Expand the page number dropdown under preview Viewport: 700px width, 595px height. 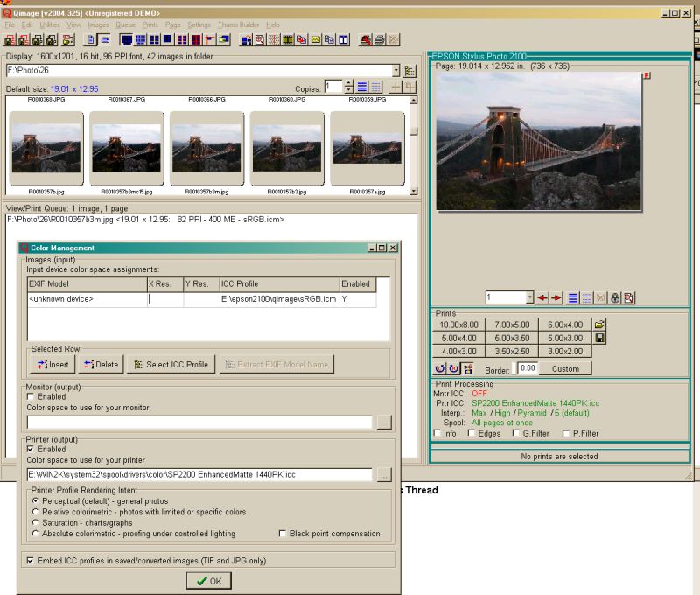pyautogui.click(x=528, y=298)
